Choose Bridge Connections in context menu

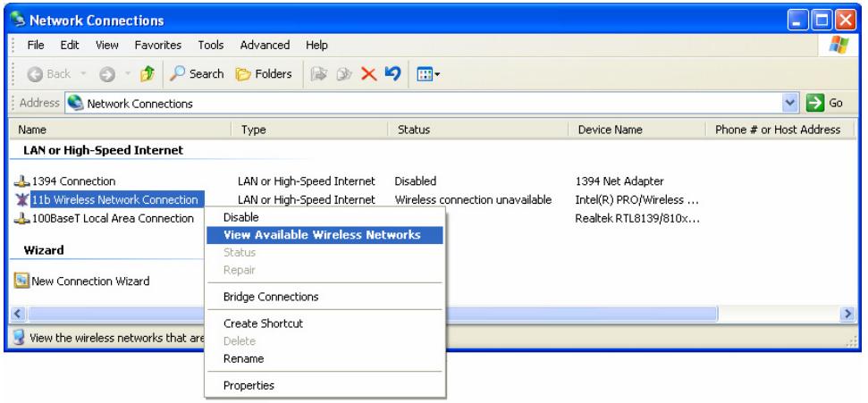[x=325, y=297]
